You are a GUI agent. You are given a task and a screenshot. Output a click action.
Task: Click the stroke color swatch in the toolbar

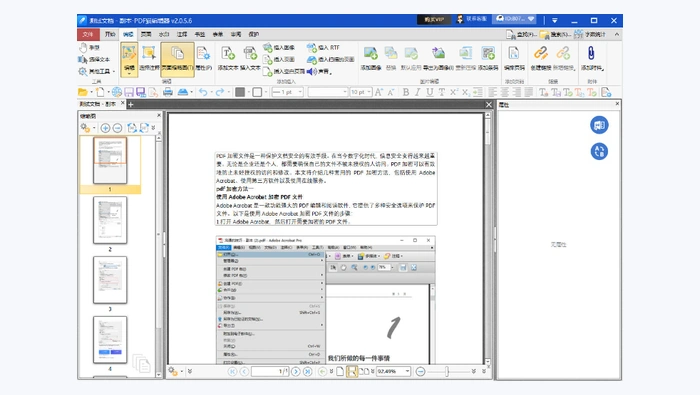point(257,92)
